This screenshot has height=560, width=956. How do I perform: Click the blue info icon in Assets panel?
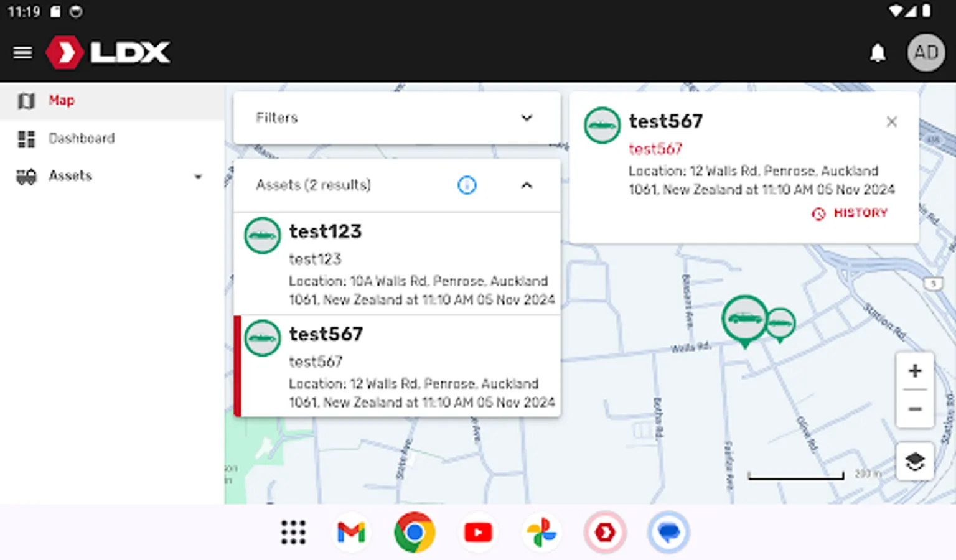(x=467, y=185)
